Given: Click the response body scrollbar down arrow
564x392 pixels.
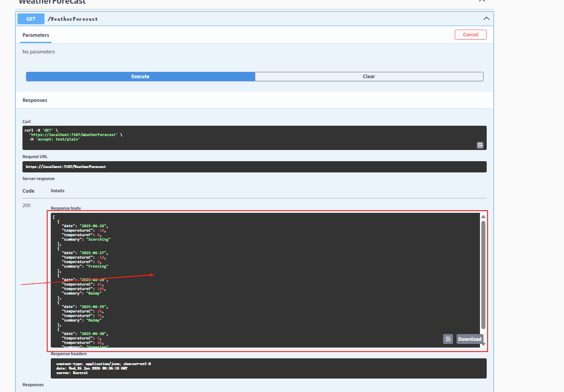Looking at the screenshot, I should (x=483, y=344).
